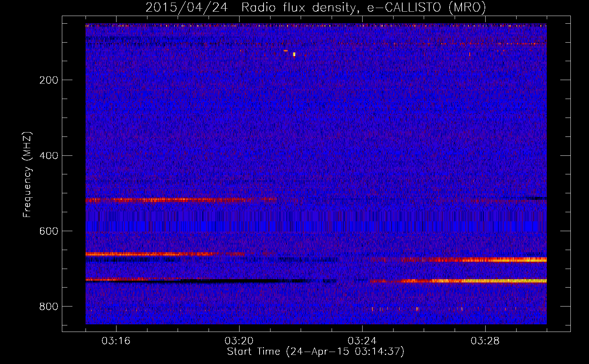
Task: Click the 'Start Time (24-Apr-15 03:14:37)' axis label
Action: click(x=316, y=352)
